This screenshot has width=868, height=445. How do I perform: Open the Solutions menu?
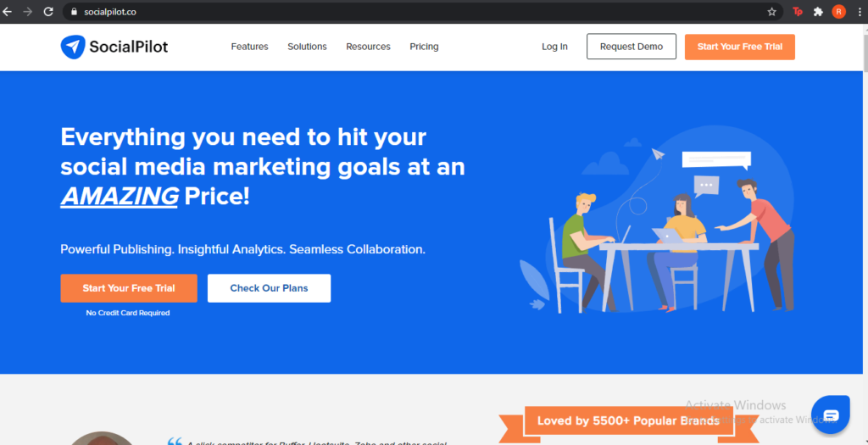click(307, 47)
